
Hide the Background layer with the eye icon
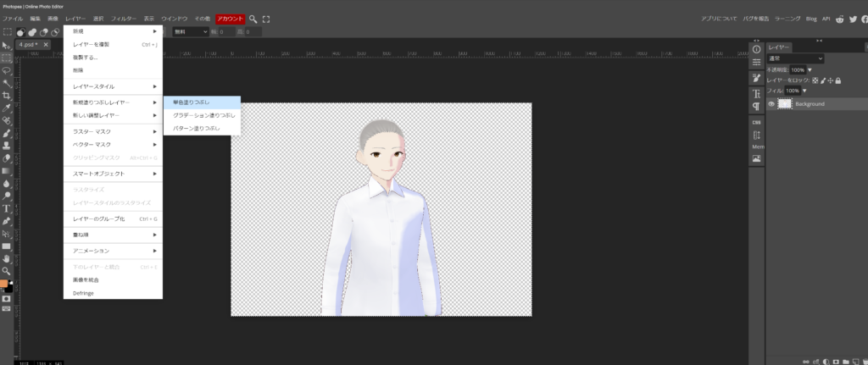click(771, 103)
